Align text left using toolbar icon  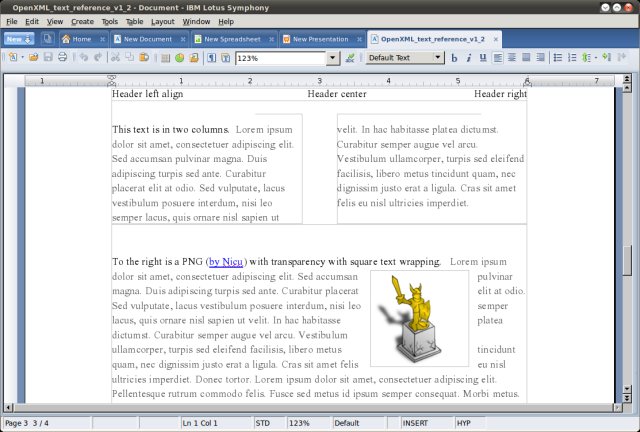pyautogui.click(x=497, y=58)
